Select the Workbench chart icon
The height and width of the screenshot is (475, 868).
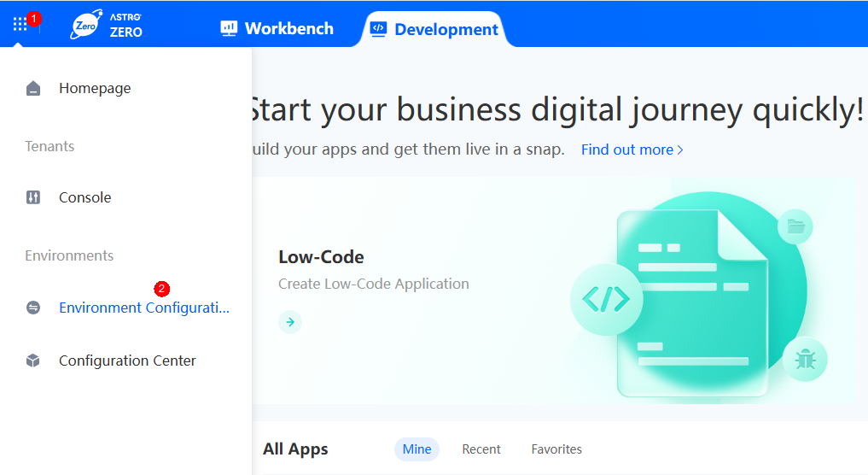pyautogui.click(x=229, y=28)
